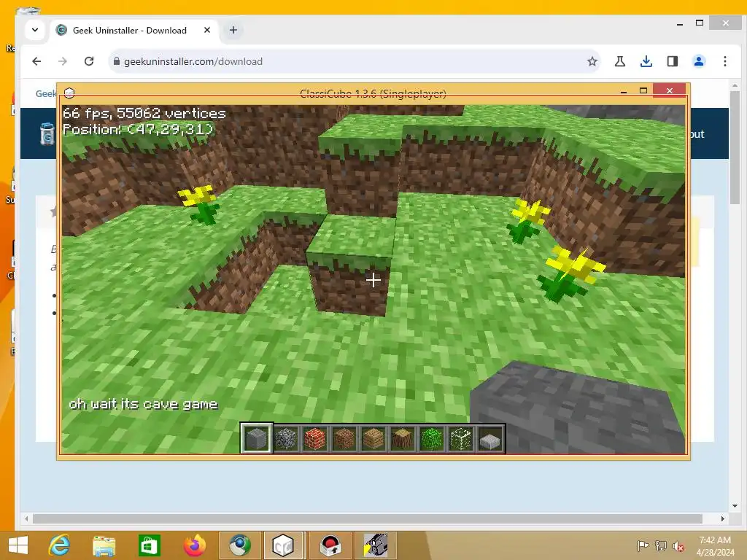Bookmark this page with the star icon
747x560 pixels.
point(592,61)
